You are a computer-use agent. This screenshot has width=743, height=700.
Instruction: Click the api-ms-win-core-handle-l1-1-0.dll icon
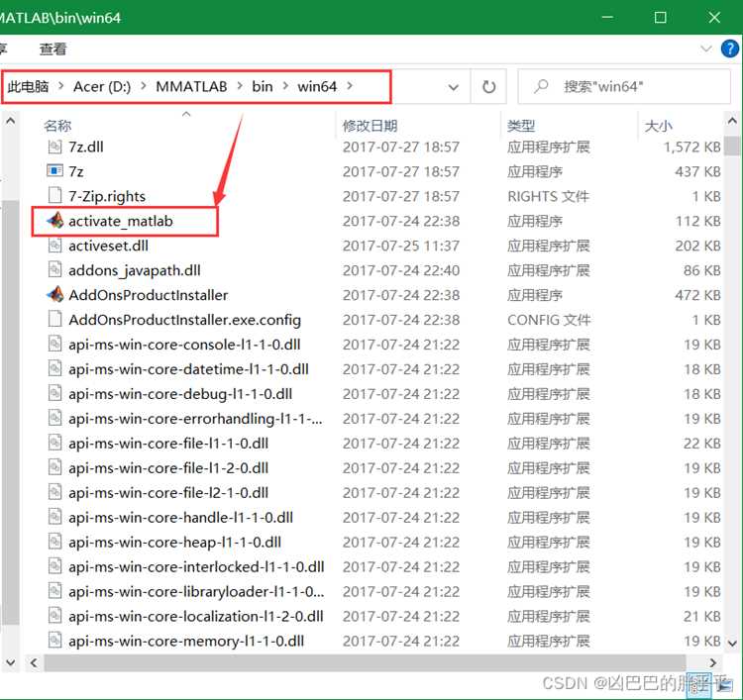pos(54,517)
